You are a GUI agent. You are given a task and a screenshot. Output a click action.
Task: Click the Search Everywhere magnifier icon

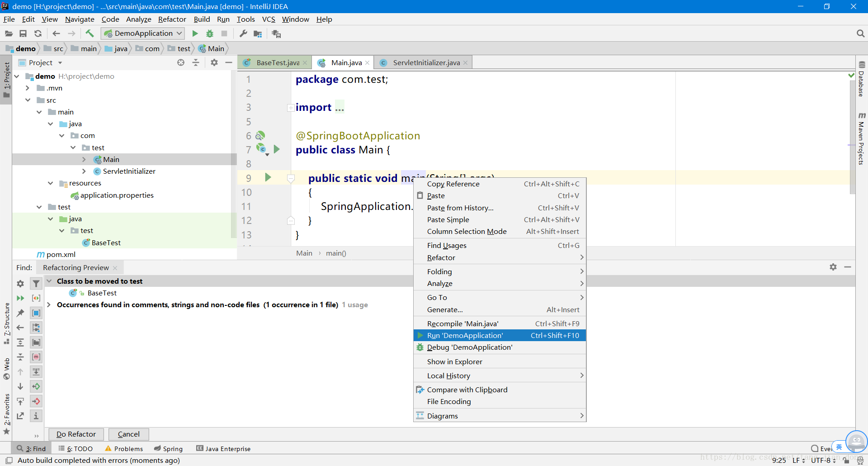click(x=860, y=33)
